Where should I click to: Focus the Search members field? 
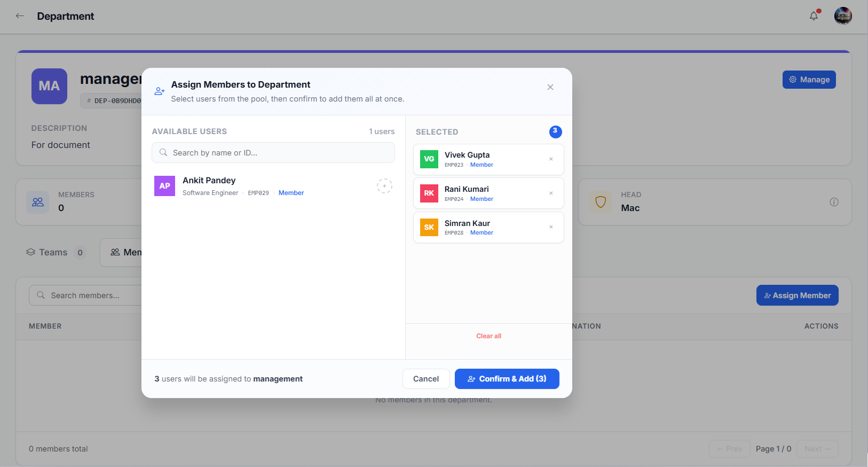pyautogui.click(x=85, y=295)
